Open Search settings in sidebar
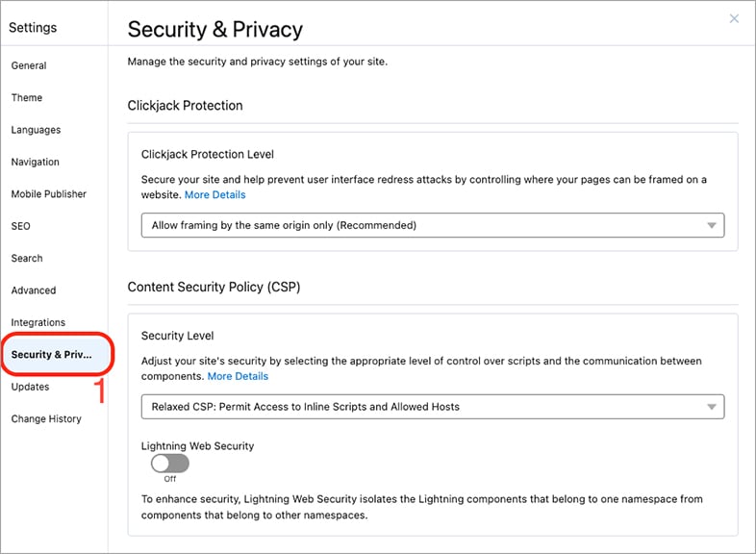Screen dimensions: 756x554 27,258
